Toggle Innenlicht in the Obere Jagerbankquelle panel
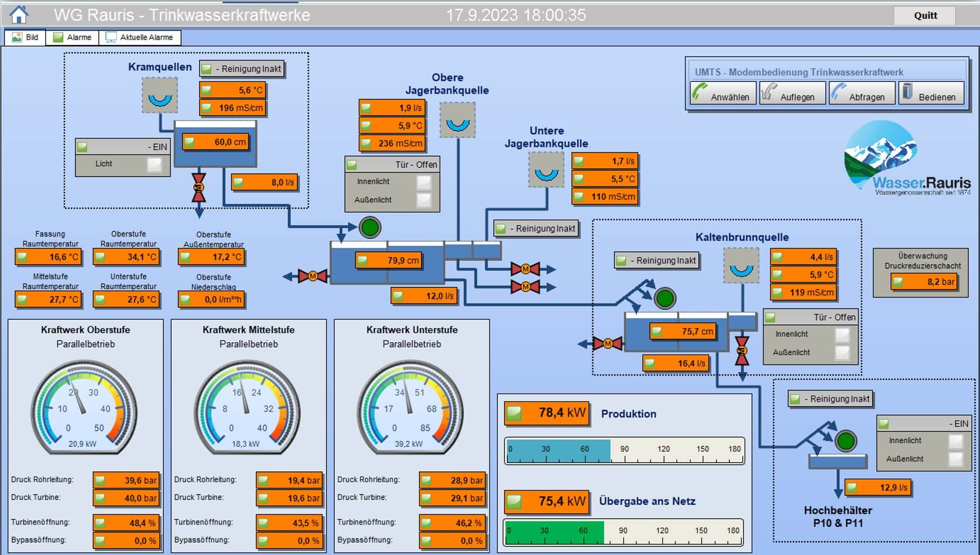 [x=423, y=182]
